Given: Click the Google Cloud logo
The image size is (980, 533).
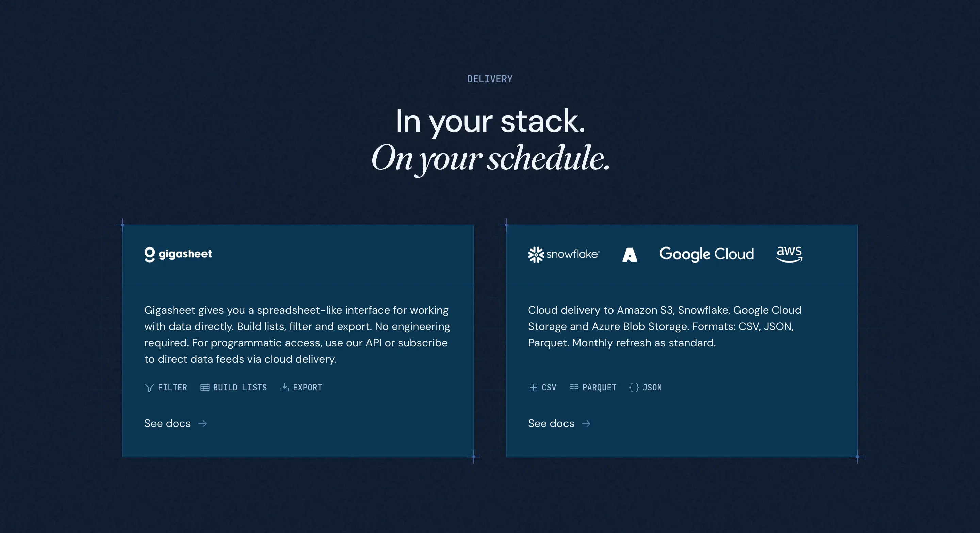Looking at the screenshot, I should (x=706, y=254).
